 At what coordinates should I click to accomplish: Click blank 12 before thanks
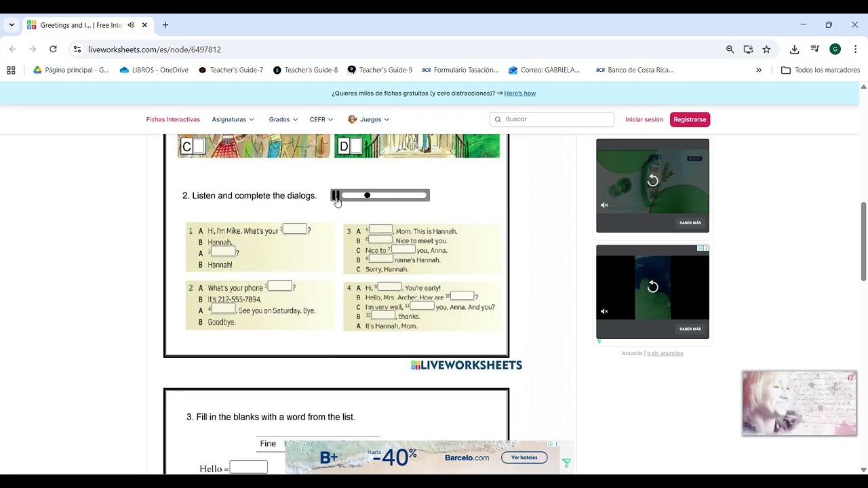pyautogui.click(x=383, y=315)
